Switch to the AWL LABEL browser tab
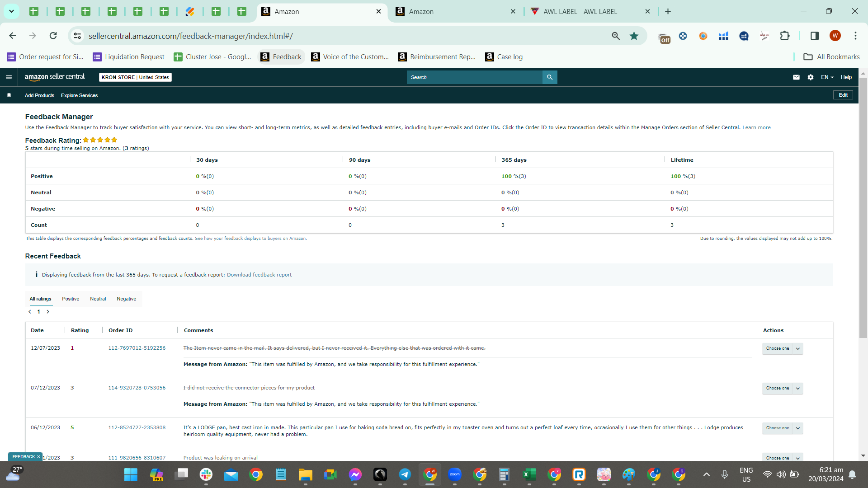868x488 pixels. point(590,12)
